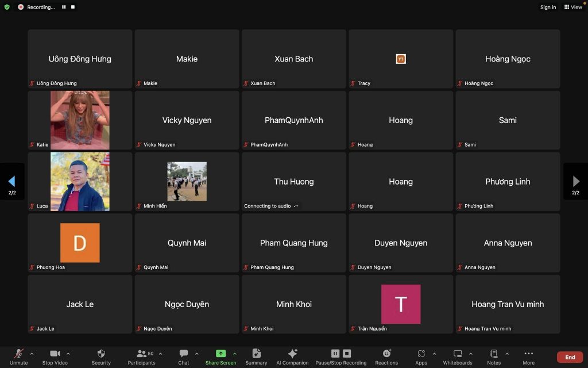Screen dimensions: 588x368
Task: Launch AI Companion
Action: (x=292, y=356)
